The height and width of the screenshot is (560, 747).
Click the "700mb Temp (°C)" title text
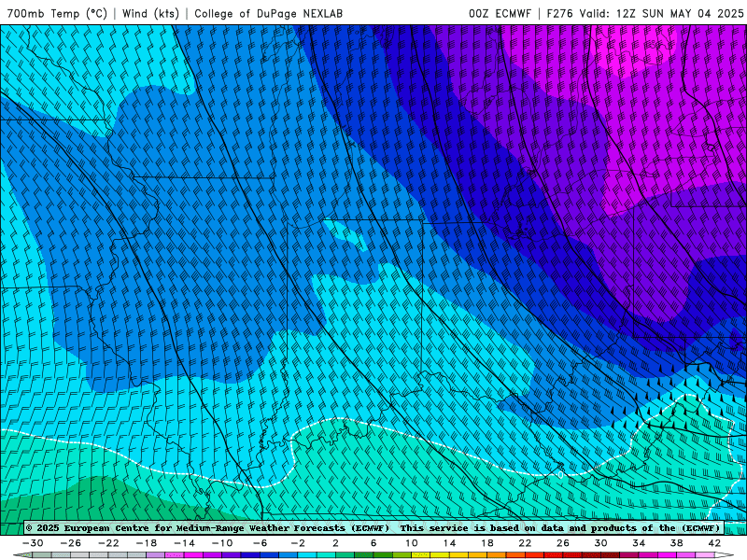(57, 13)
